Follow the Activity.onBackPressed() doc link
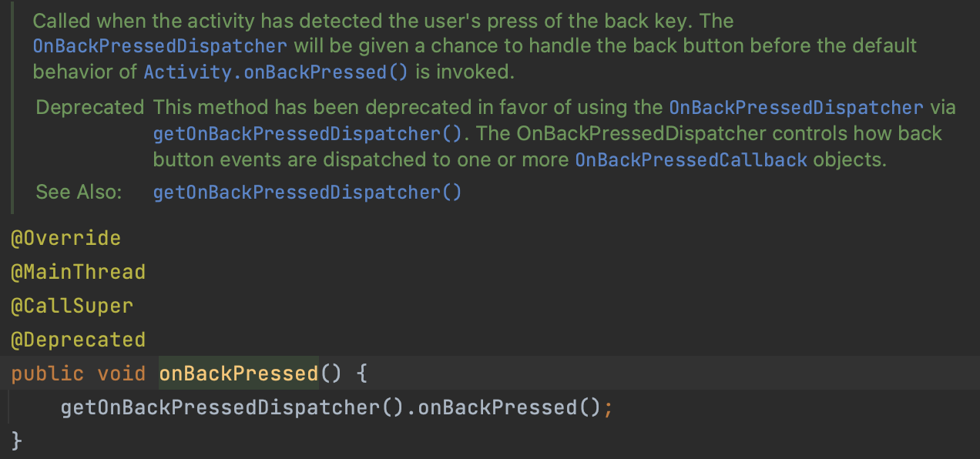 tap(276, 72)
